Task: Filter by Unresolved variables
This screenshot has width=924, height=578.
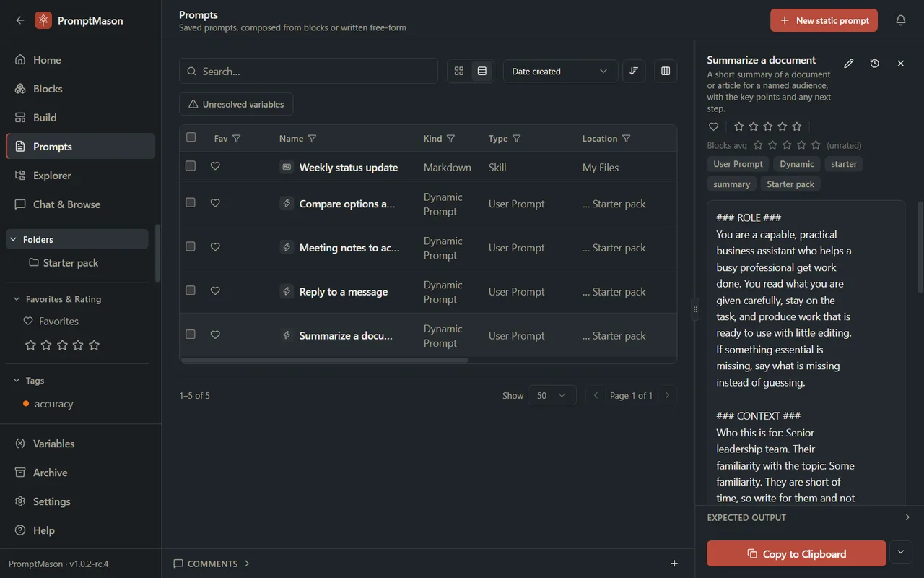Action: point(236,104)
